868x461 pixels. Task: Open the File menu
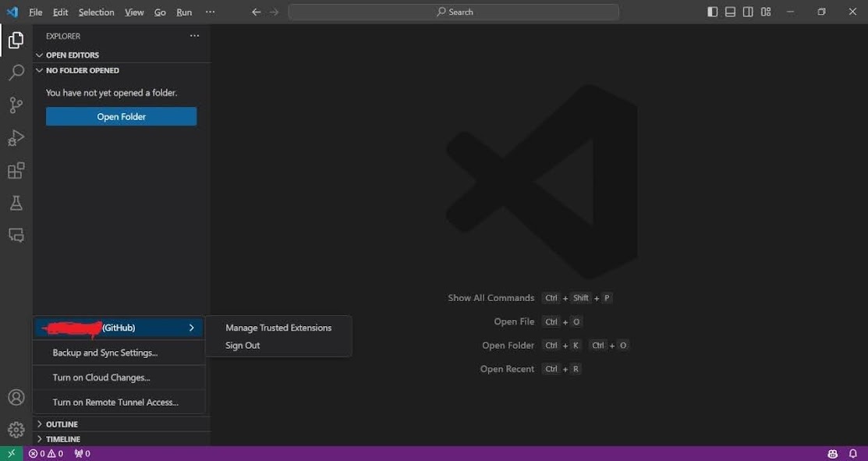pyautogui.click(x=35, y=12)
